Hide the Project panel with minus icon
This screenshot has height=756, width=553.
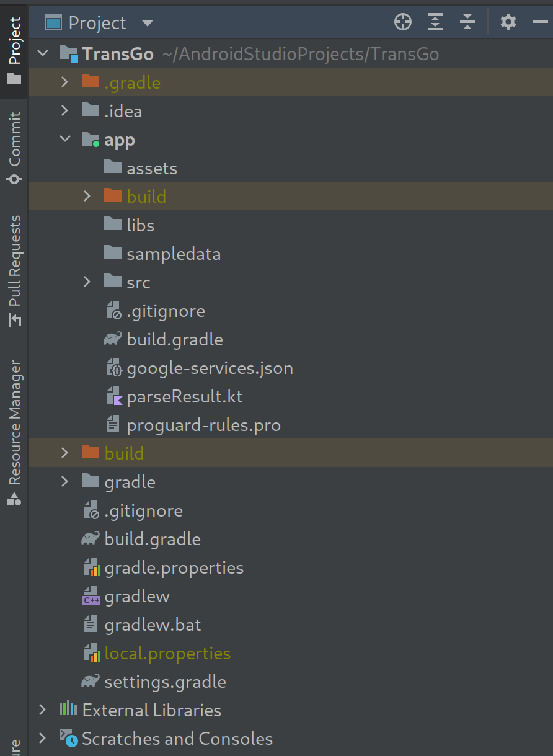[540, 22]
